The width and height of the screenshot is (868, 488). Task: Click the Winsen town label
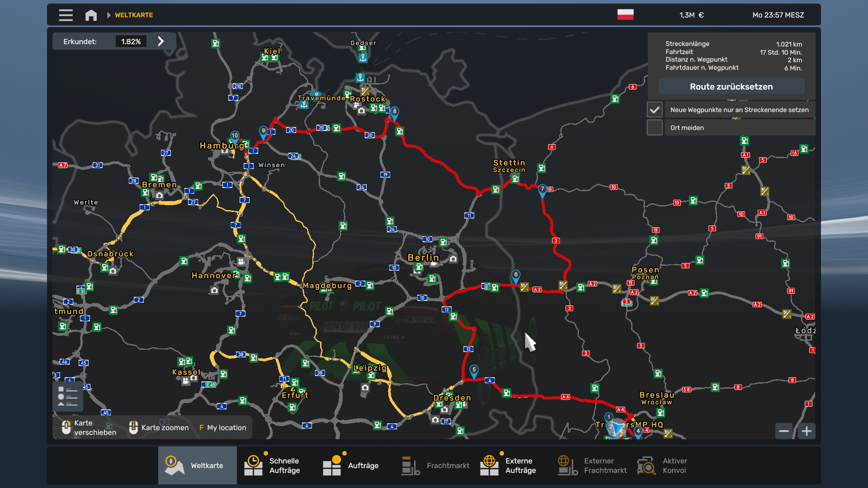tap(271, 165)
